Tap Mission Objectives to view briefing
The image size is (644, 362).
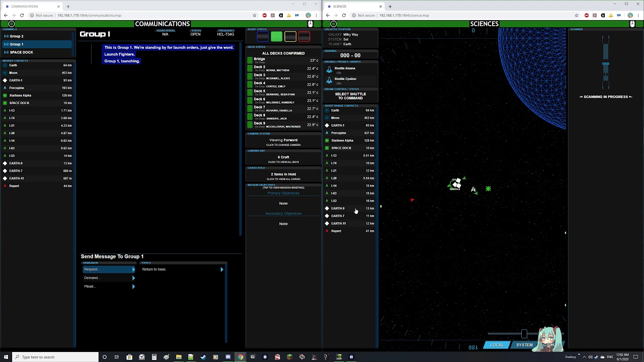[283, 188]
